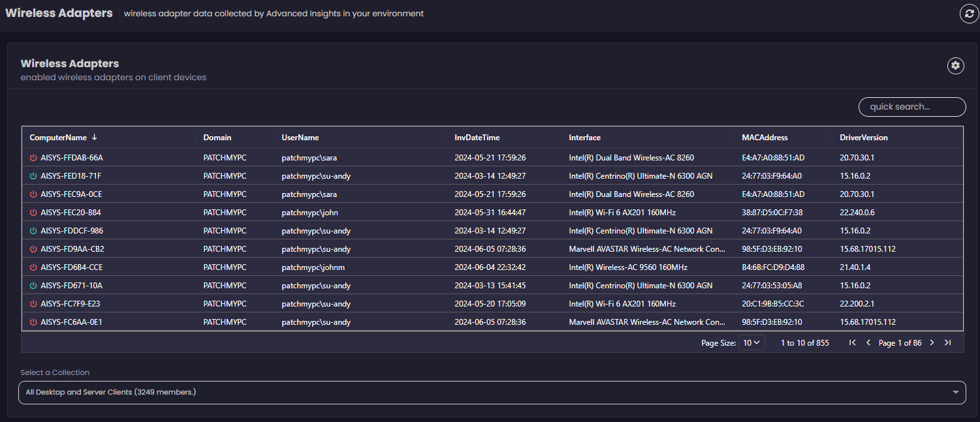Click the previous page arrow
Image resolution: width=980 pixels, height=422 pixels.
pyautogui.click(x=868, y=343)
